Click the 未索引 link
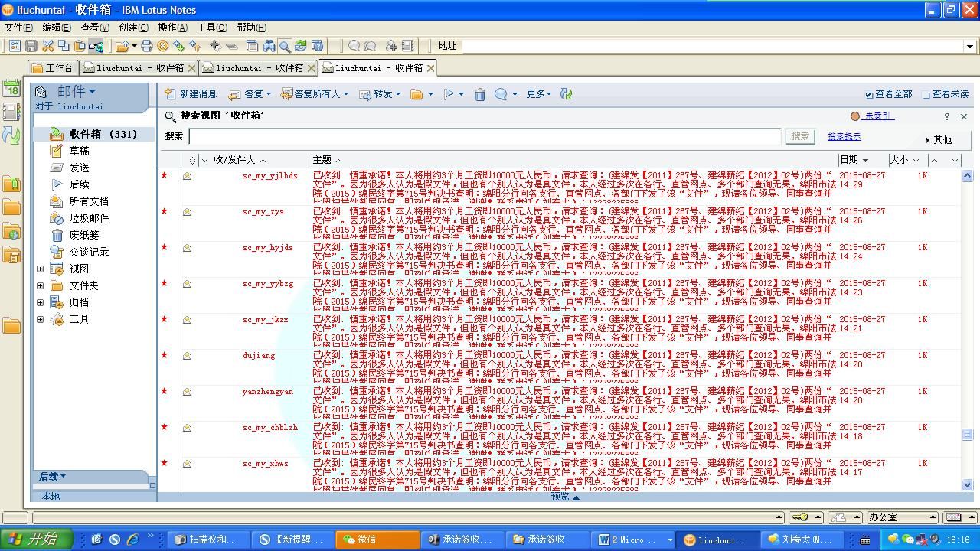 [879, 116]
